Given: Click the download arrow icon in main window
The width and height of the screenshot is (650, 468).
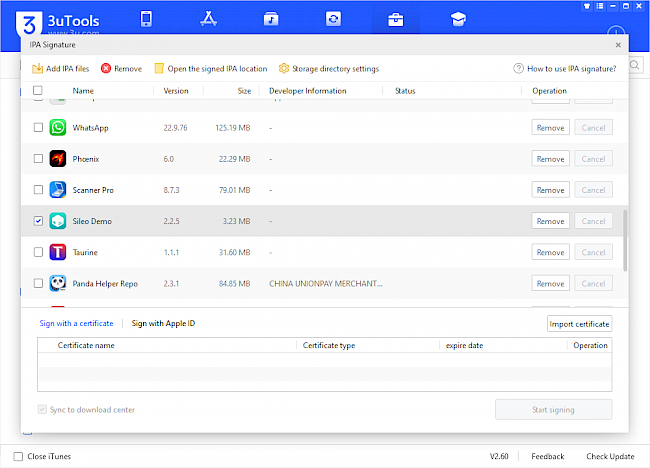Looking at the screenshot, I should pos(616,31).
